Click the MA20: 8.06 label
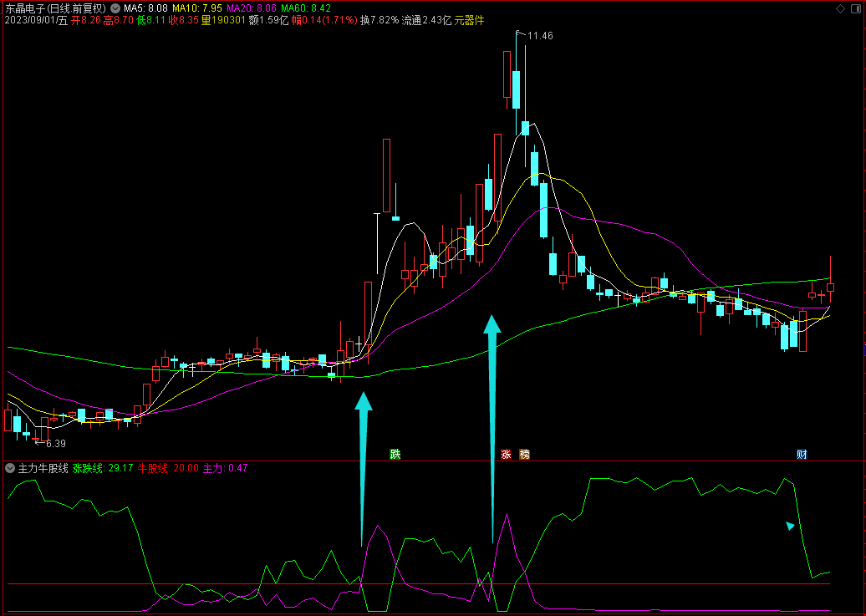The height and width of the screenshot is (616, 866). [252, 9]
